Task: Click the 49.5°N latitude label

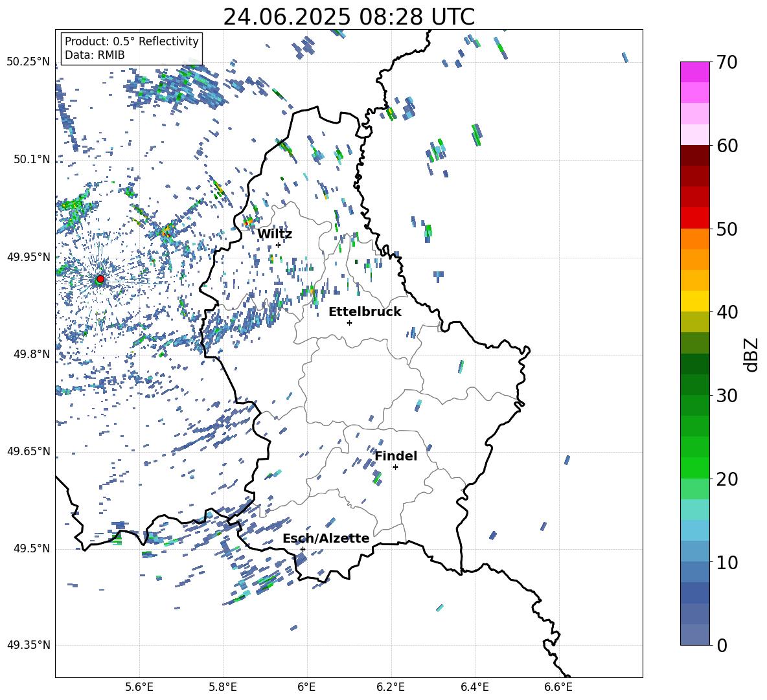Action: coord(32,548)
